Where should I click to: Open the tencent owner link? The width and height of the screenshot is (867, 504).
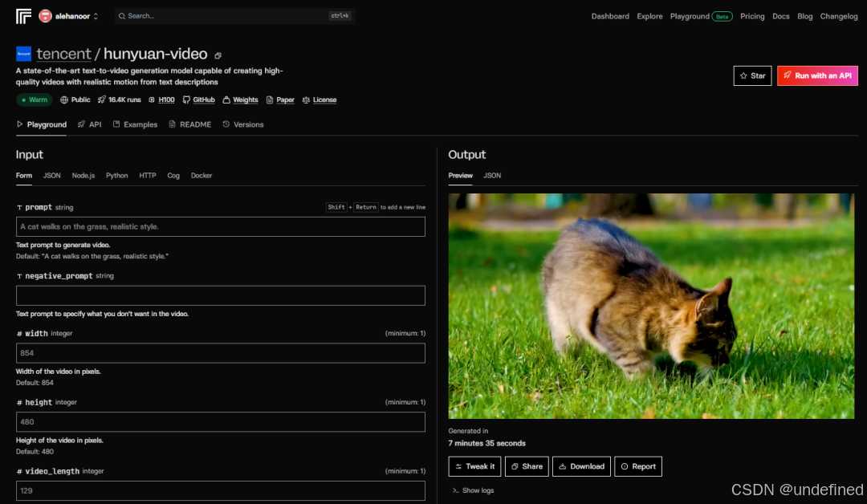click(x=63, y=54)
